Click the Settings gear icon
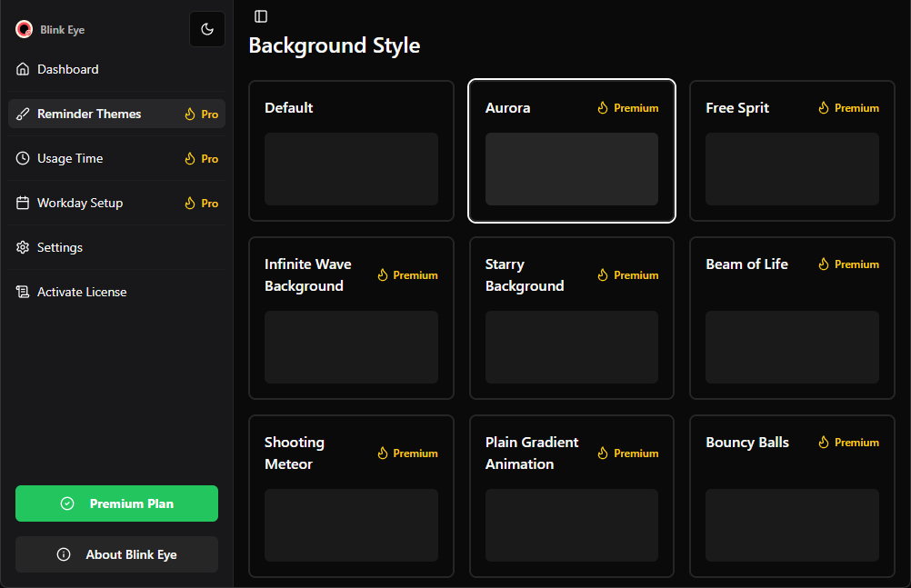 pyautogui.click(x=23, y=247)
